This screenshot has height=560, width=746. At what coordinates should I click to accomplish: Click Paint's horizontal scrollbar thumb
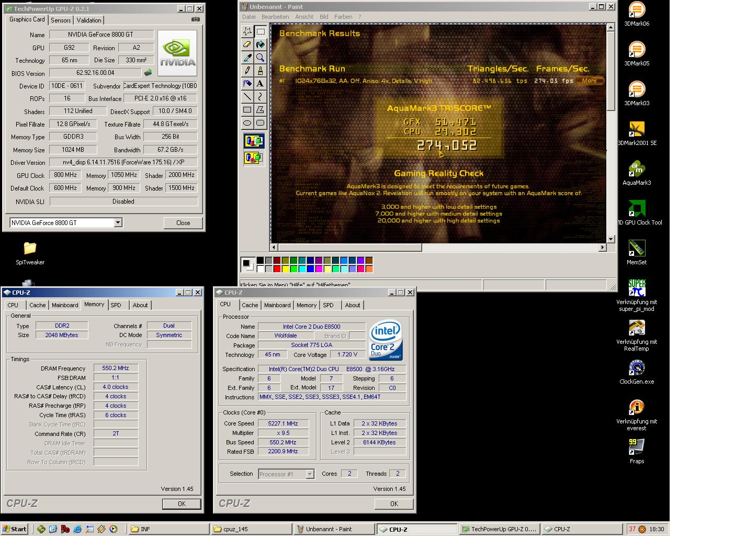point(350,247)
